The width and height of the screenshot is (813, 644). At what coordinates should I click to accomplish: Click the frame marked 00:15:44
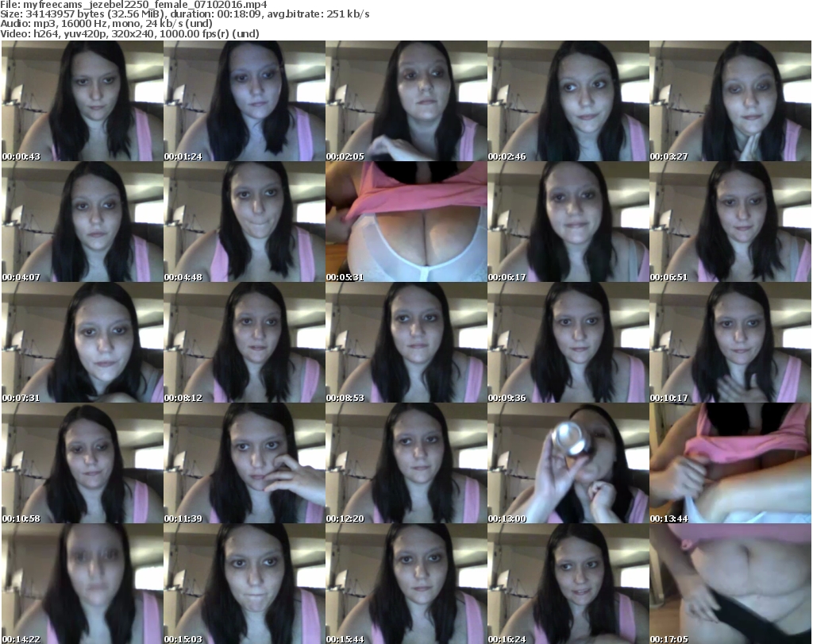[406, 584]
